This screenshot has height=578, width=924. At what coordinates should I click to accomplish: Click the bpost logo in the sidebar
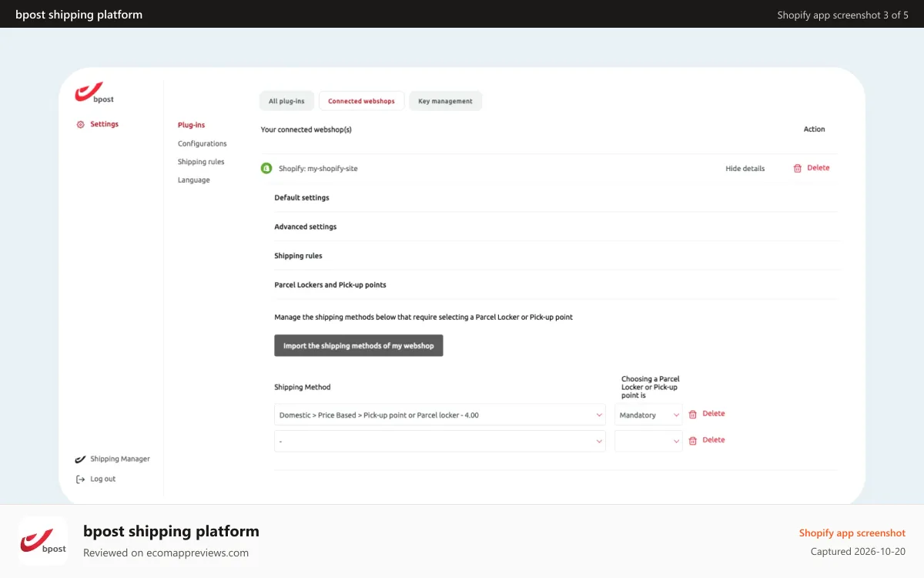tap(95, 92)
